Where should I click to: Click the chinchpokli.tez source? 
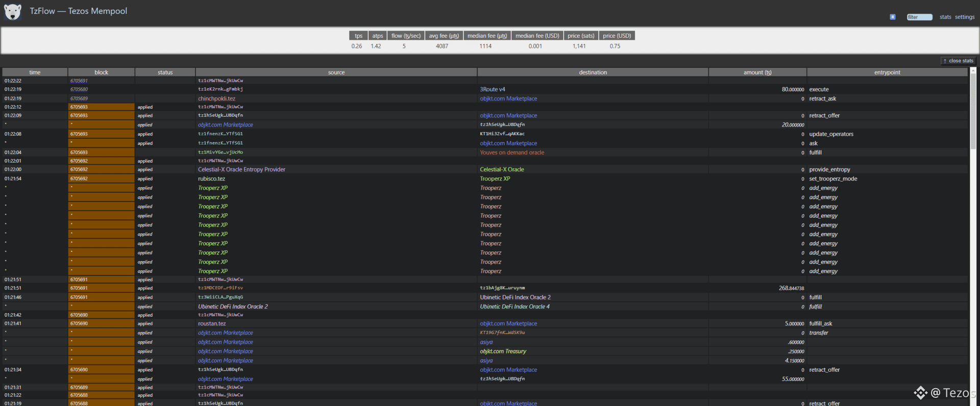pyautogui.click(x=216, y=98)
